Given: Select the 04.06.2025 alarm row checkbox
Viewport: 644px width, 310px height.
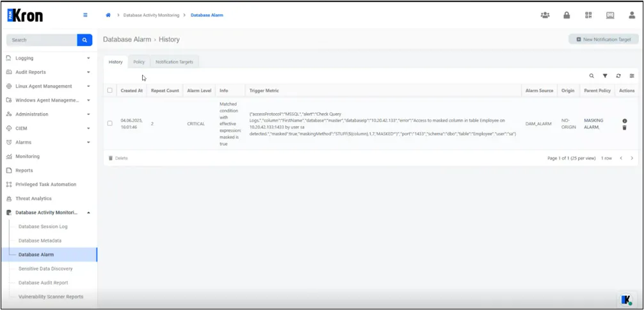Looking at the screenshot, I should [109, 123].
